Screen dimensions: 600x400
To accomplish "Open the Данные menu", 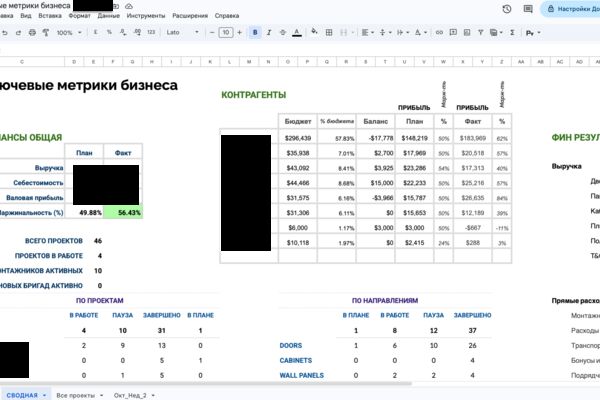I will point(109,16).
